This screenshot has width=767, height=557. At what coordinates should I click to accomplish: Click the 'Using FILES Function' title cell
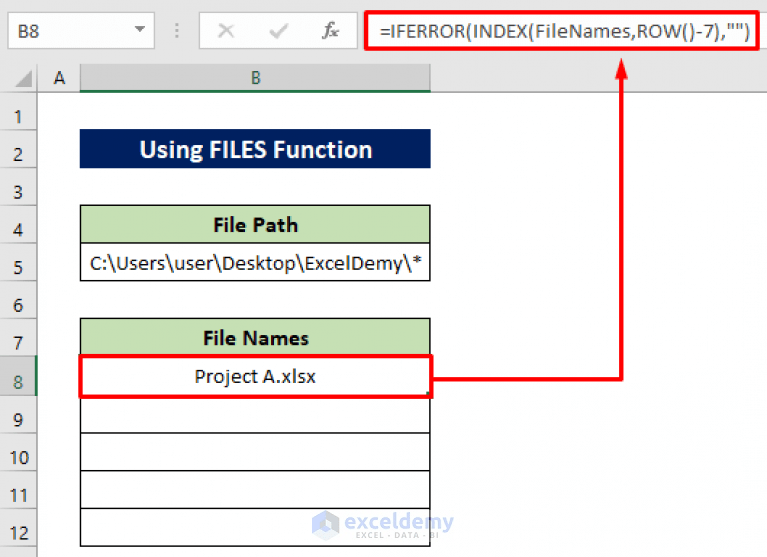tap(255, 149)
